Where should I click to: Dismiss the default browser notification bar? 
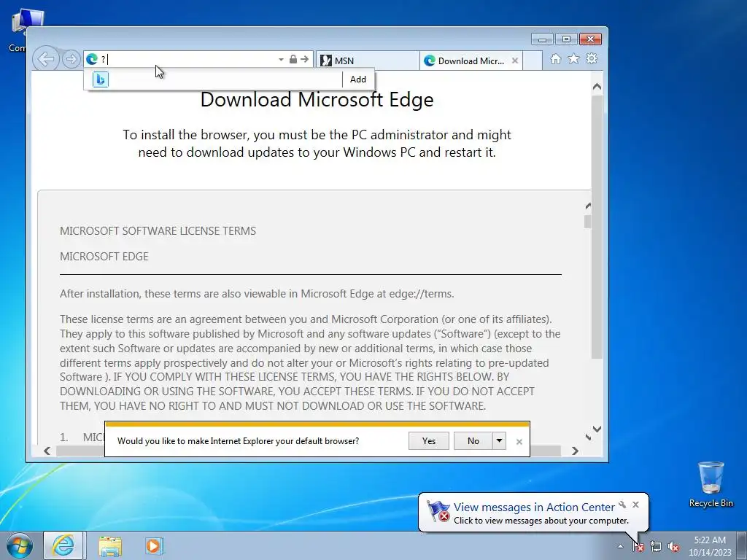coord(519,442)
